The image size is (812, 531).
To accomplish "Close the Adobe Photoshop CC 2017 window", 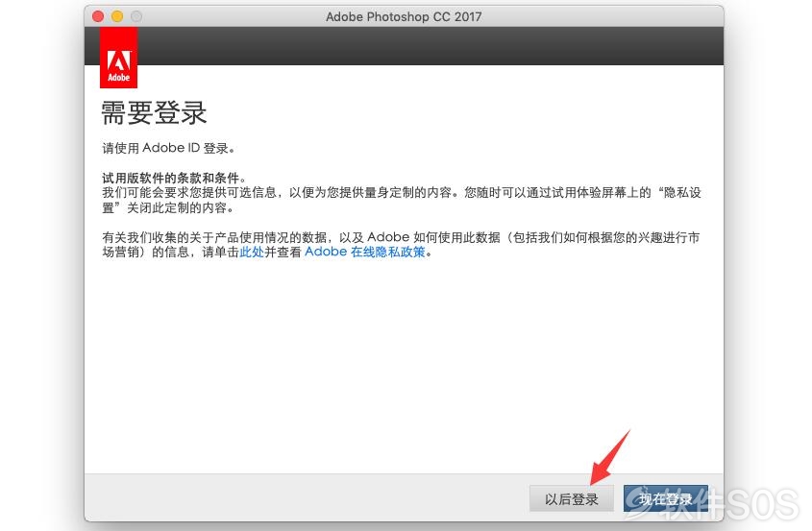I will tap(98, 16).
